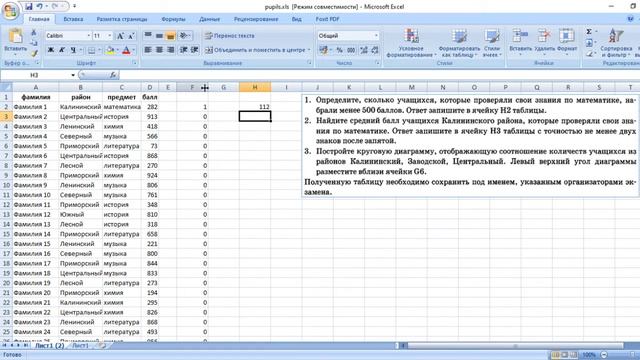Toggle center horizontal alignment
This screenshot has height=360, width=640.
(159, 50)
